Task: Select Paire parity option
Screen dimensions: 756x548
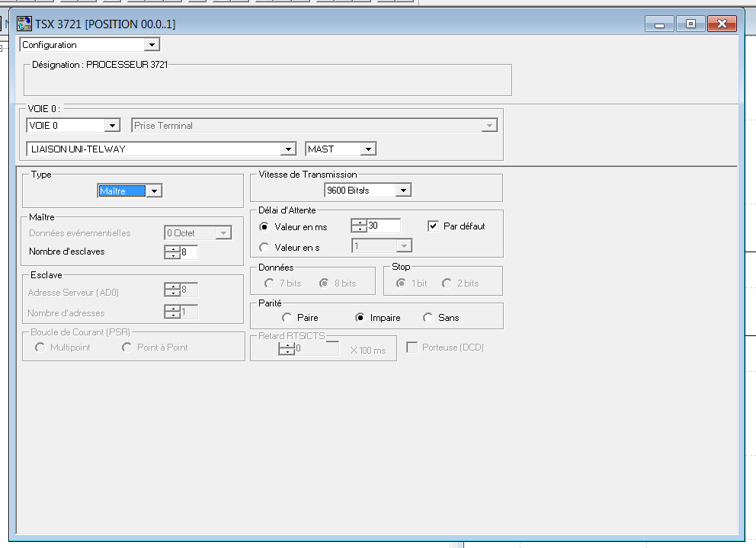Action: (x=287, y=318)
